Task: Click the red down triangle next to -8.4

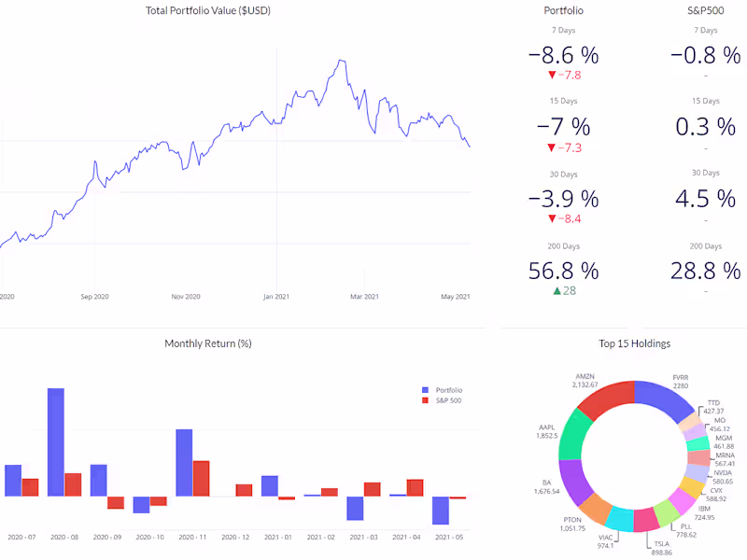Action: [552, 219]
